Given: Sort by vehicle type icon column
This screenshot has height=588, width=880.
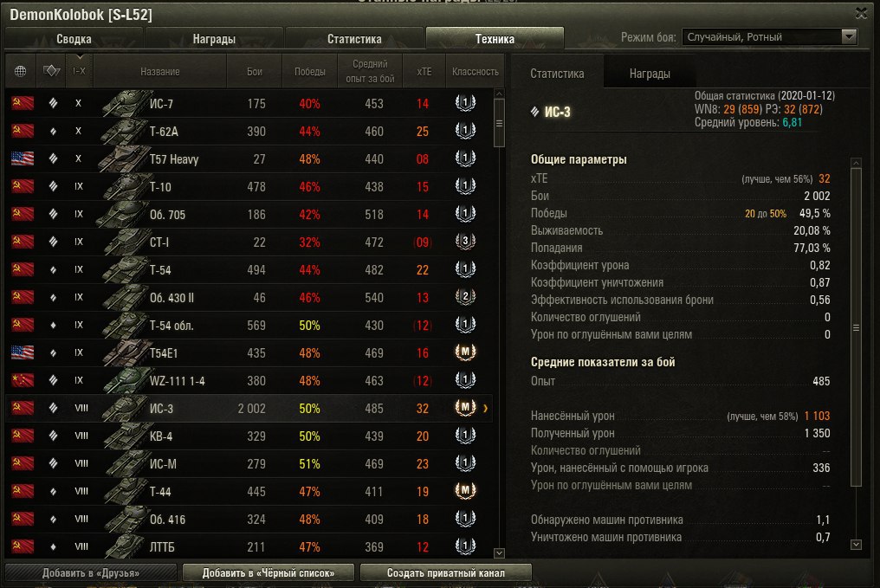Looking at the screenshot, I should click(51, 71).
